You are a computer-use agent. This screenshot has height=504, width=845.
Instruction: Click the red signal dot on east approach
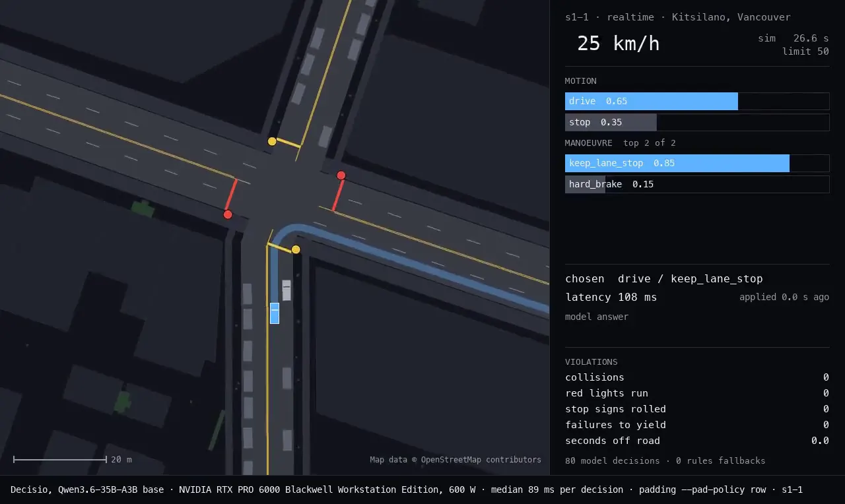click(x=341, y=175)
